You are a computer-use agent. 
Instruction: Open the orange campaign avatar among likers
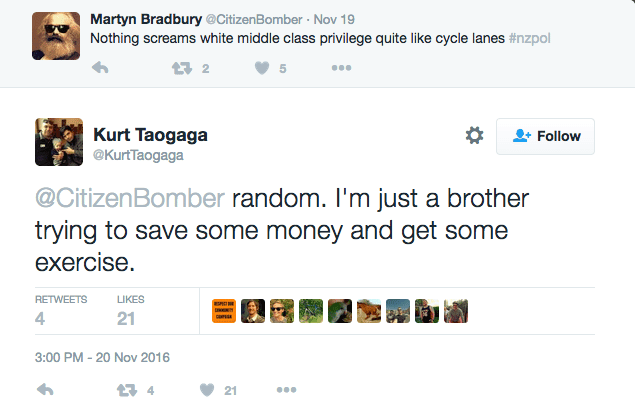coord(224,311)
